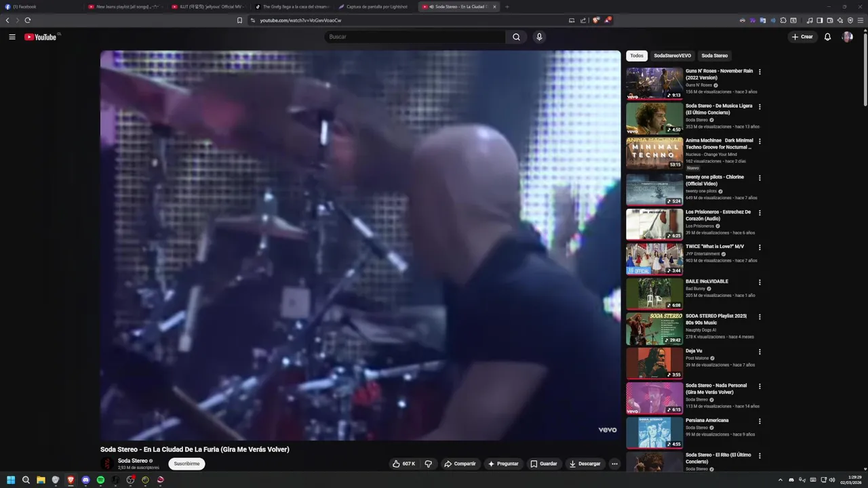
Task: Focus the YouTube Buscar search field
Action: pyautogui.click(x=415, y=37)
